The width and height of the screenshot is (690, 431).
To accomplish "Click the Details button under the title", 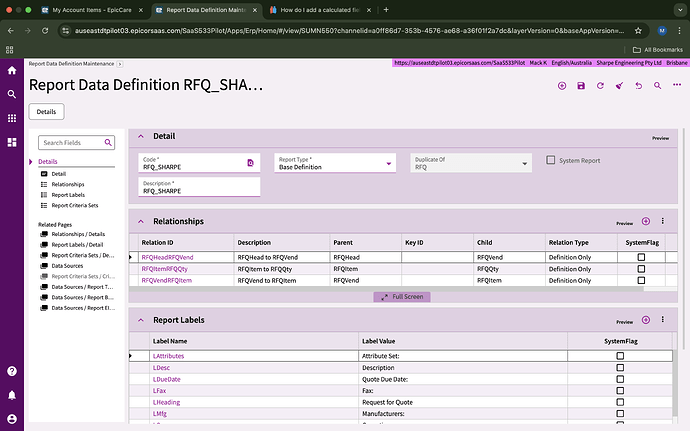I will pos(46,112).
